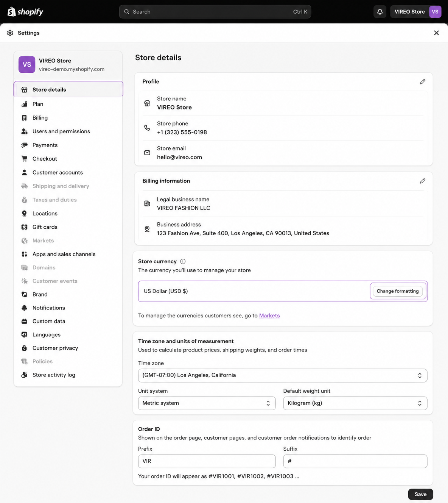The height and width of the screenshot is (503, 448).
Task: Click the US Dollar (USD $) currency text
Action: click(166, 291)
